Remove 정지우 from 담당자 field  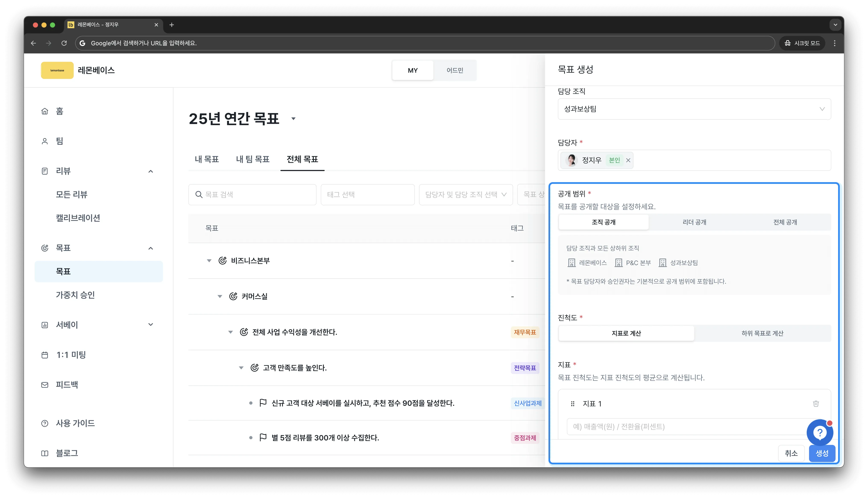tap(628, 160)
